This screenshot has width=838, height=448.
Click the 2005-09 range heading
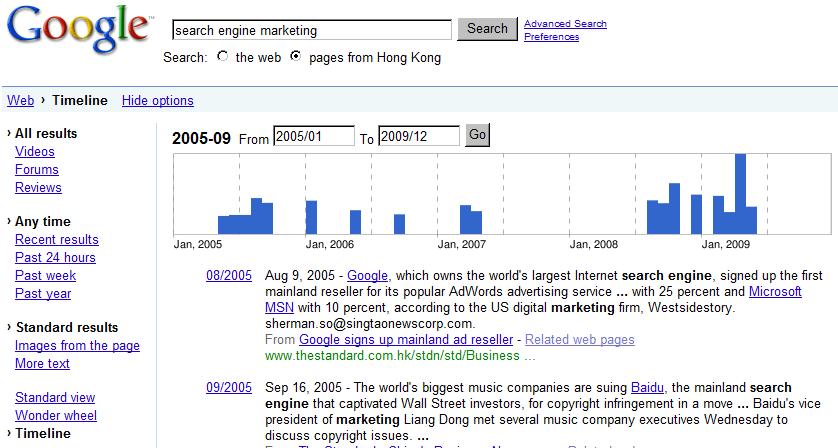pyautogui.click(x=201, y=138)
